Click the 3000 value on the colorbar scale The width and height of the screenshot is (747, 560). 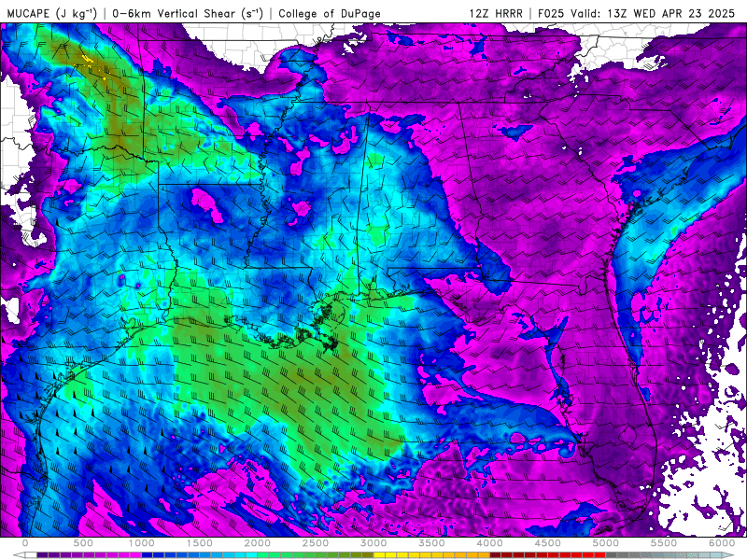click(x=374, y=543)
